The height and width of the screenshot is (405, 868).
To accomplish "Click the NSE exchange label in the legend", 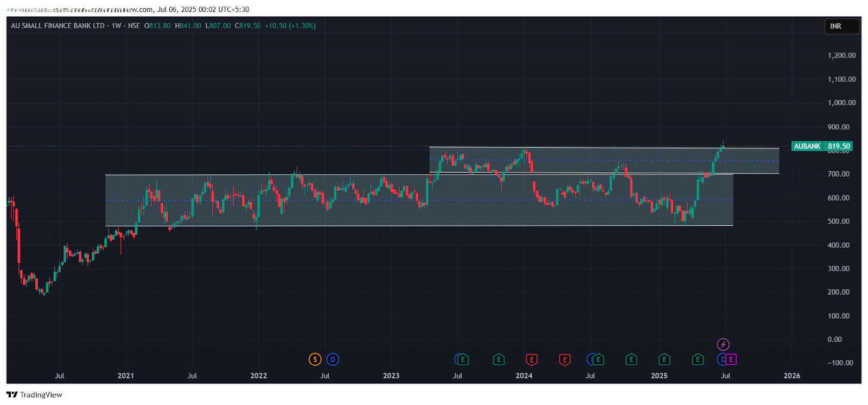I will (134, 25).
